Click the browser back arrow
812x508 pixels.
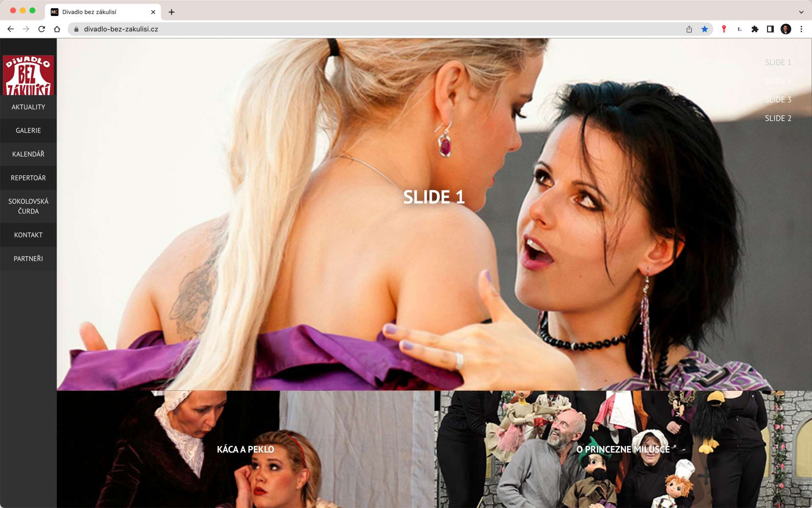[11, 29]
